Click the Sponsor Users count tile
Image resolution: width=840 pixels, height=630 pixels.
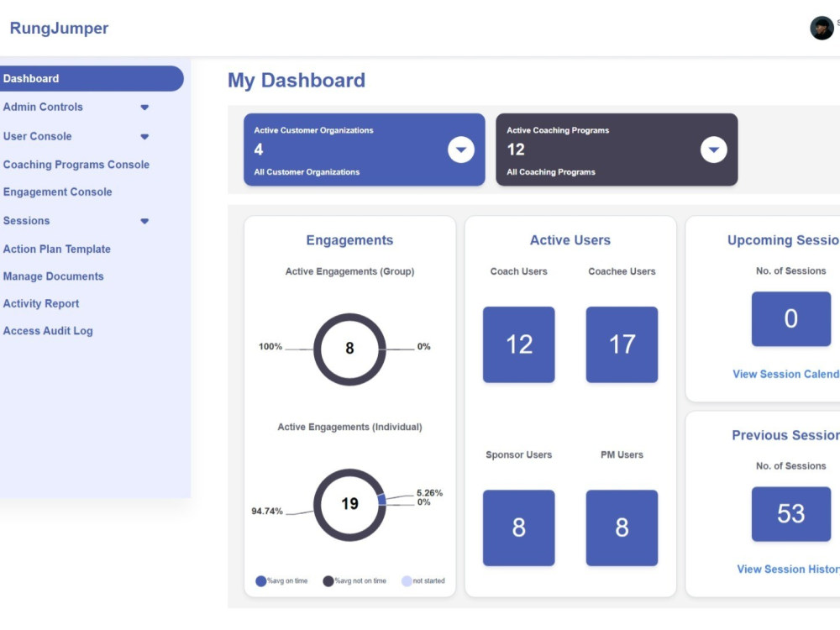tap(518, 528)
